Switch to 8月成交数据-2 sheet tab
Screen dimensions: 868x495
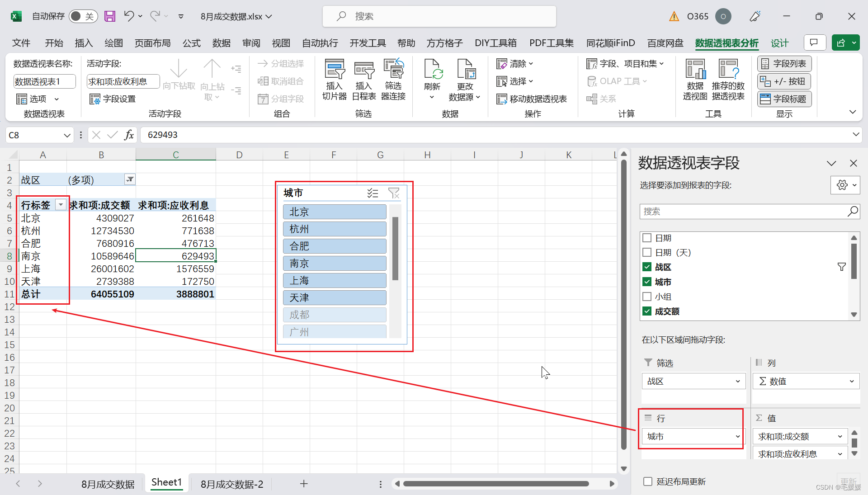tap(232, 484)
